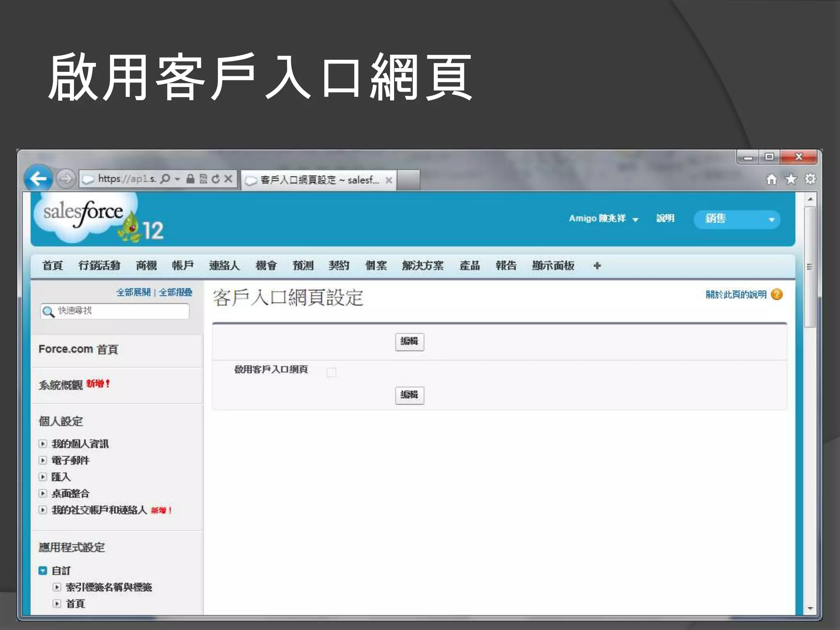Switch to the 行銷活動 tab

pyautogui.click(x=99, y=266)
